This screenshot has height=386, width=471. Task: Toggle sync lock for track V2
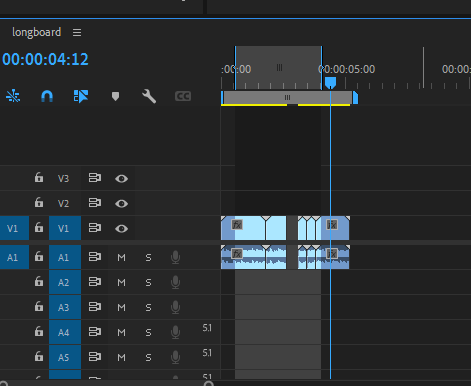(95, 203)
